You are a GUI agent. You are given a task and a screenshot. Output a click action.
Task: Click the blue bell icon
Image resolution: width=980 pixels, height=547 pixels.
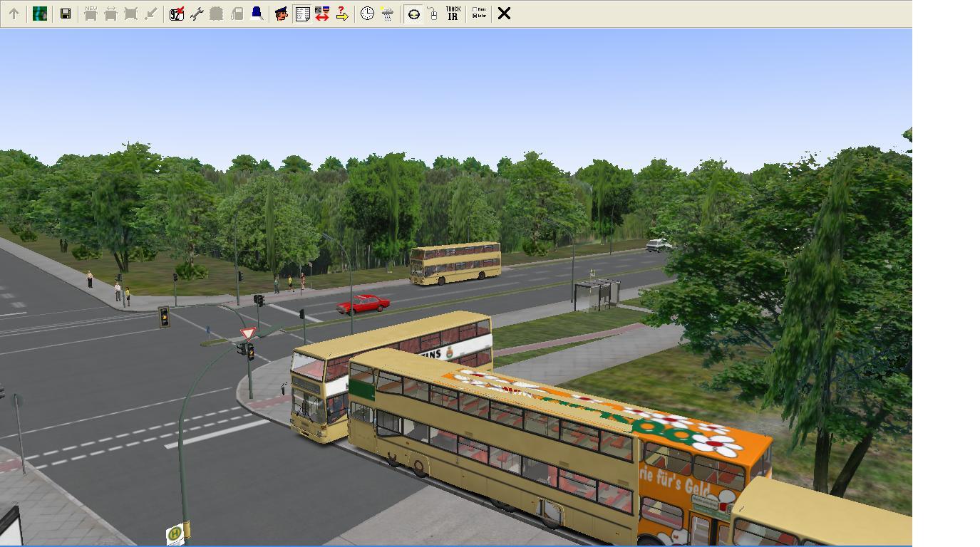(x=257, y=14)
